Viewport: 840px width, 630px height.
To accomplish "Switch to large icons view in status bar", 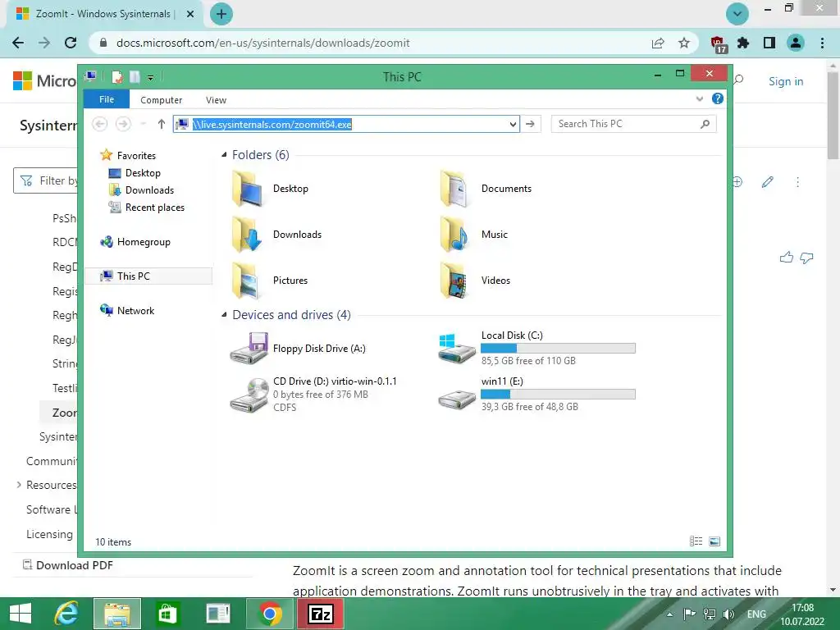I will point(714,541).
